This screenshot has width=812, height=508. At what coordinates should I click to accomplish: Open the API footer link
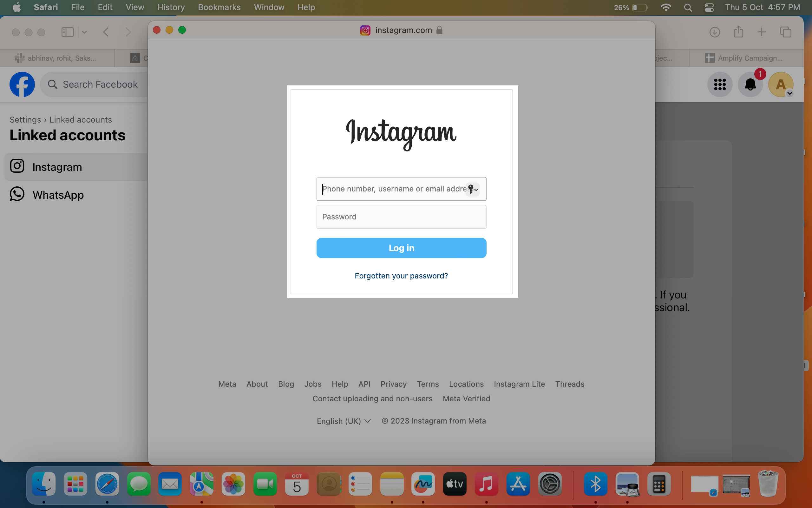pyautogui.click(x=364, y=384)
